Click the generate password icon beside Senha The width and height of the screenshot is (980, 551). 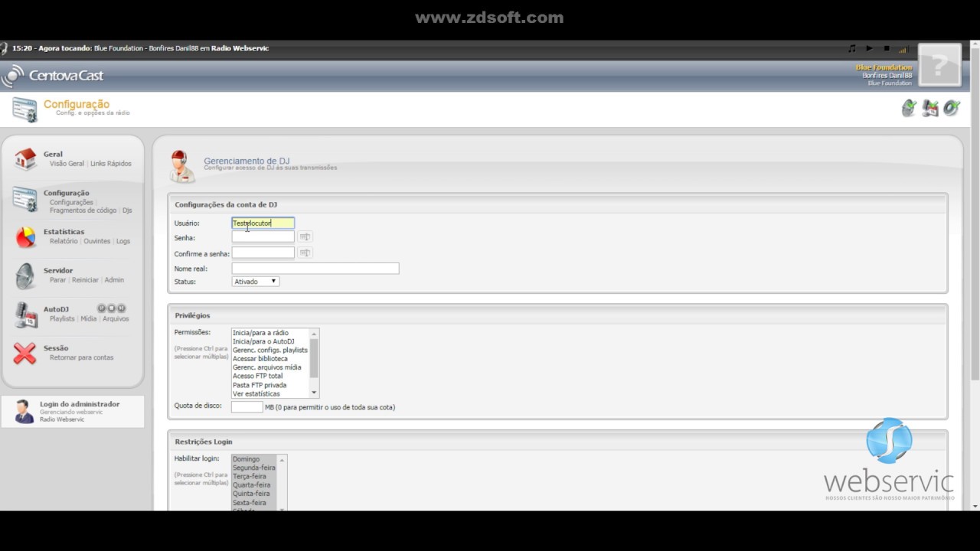305,237
